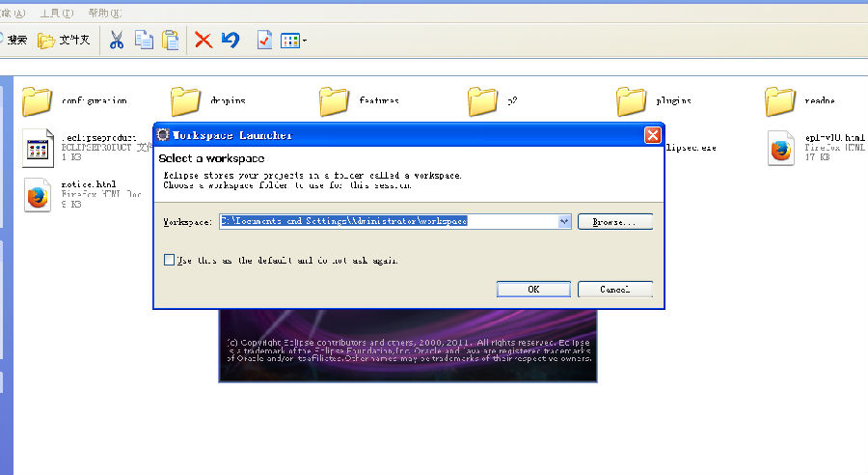Click the plugins folder name
Screen dimensions: 868x475
click(673, 100)
